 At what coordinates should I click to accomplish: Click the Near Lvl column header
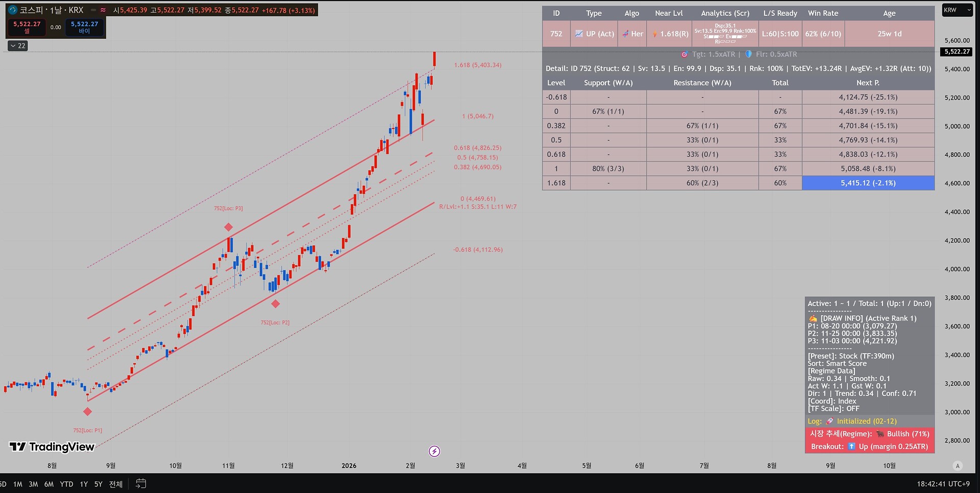coord(669,13)
